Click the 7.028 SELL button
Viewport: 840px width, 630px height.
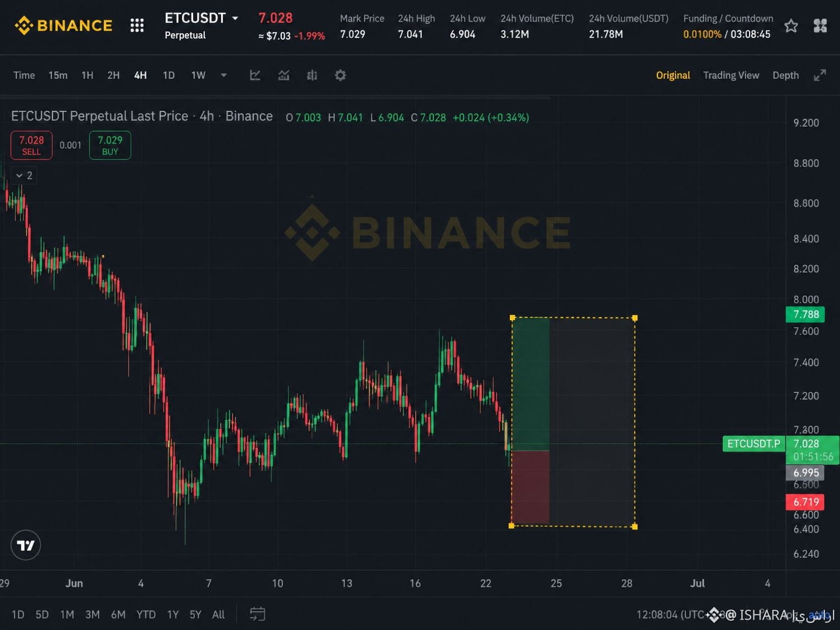pyautogui.click(x=31, y=145)
